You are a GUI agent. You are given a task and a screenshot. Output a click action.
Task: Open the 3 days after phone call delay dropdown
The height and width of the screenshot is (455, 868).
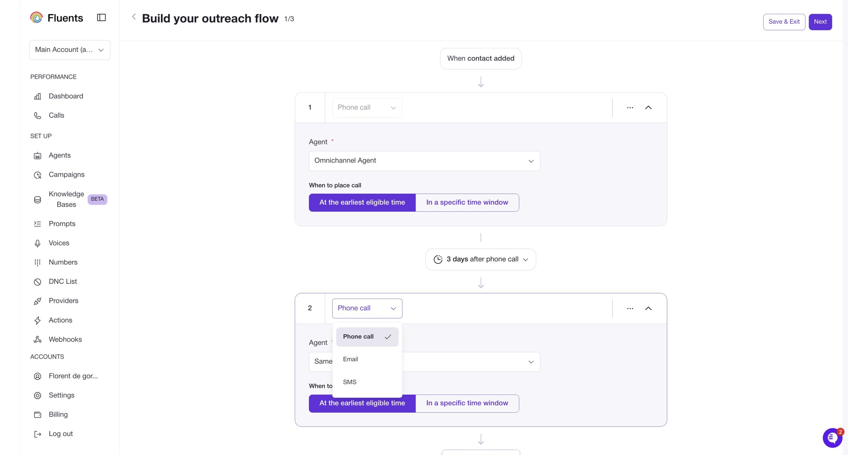click(481, 259)
